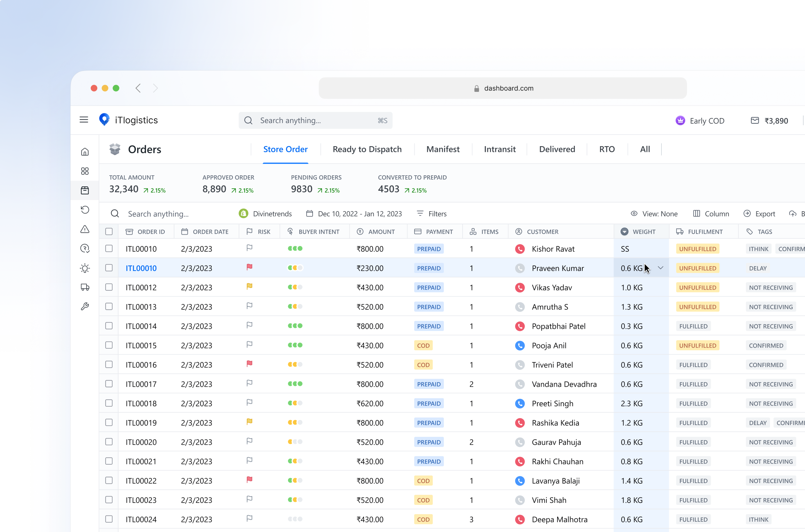805x532 pixels.
Task: Click risk flag for ITL00016
Action: (250, 364)
